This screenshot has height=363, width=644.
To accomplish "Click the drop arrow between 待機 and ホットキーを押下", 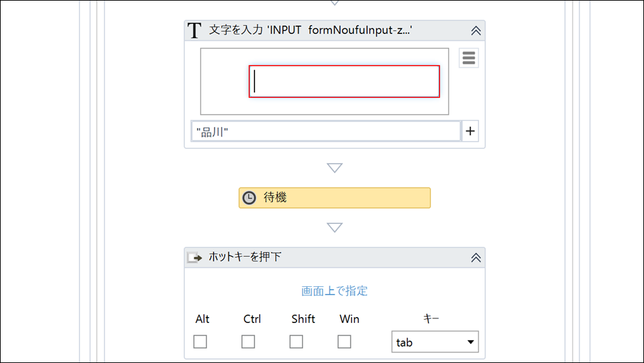I will point(334,227).
